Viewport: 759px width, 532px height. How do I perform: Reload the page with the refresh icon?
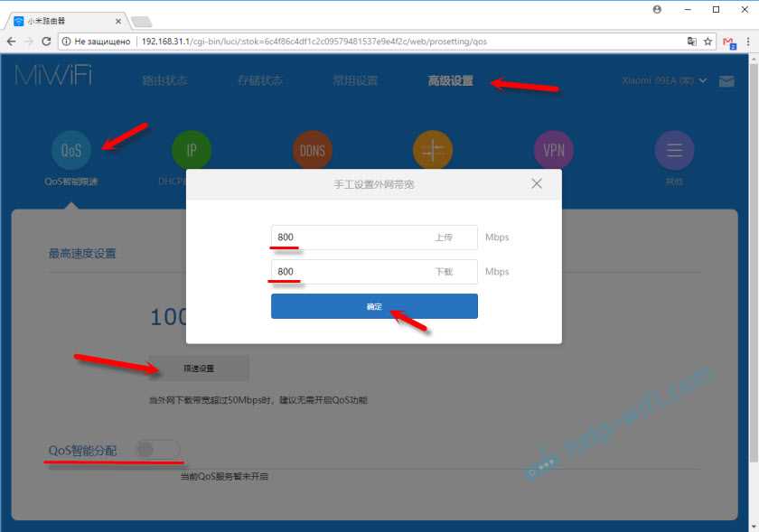coord(46,42)
